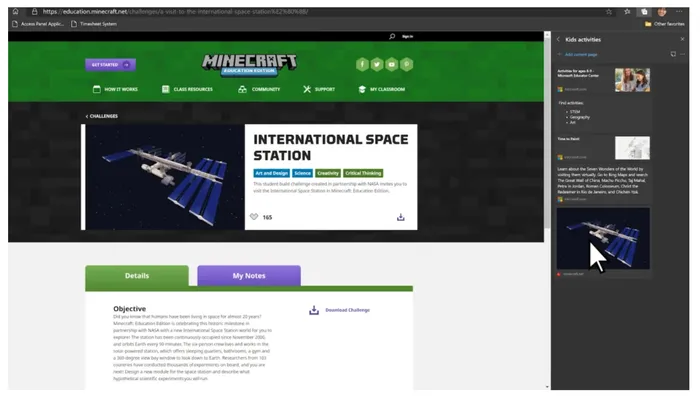Click the Objective heading
The height and width of the screenshot is (405, 700).
pyautogui.click(x=129, y=309)
